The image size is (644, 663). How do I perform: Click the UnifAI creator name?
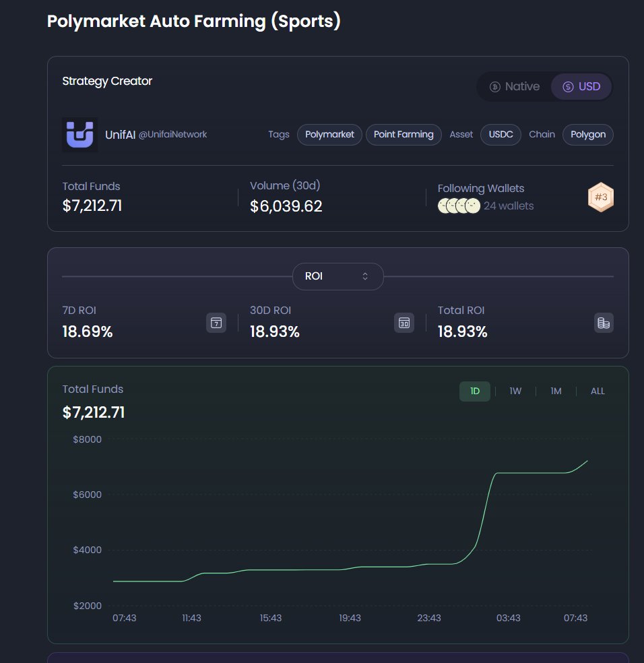coord(120,135)
